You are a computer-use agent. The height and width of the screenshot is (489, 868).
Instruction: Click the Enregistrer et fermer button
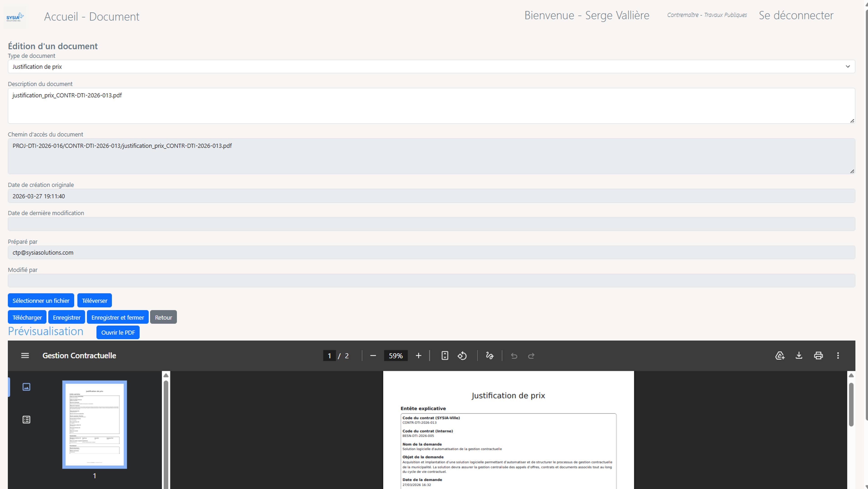tap(117, 317)
